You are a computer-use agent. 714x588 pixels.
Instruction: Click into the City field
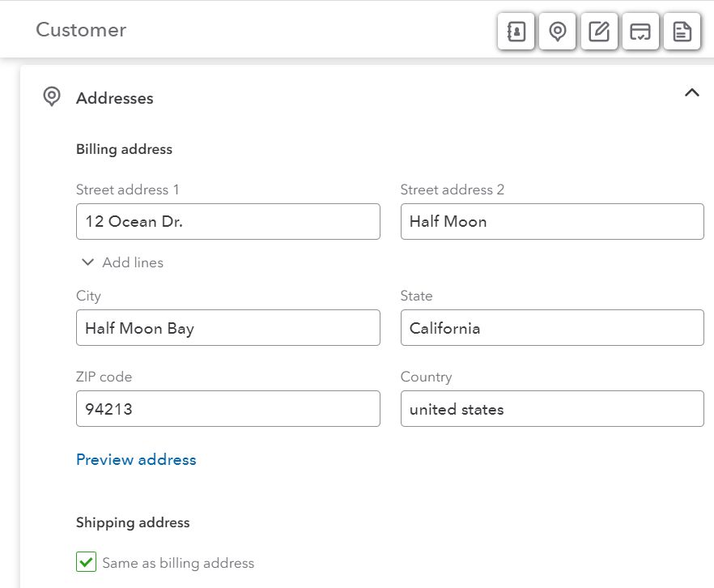pos(228,328)
